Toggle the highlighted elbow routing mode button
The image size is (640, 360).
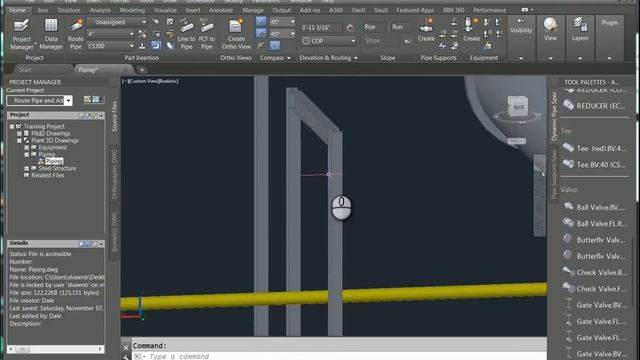pos(156,46)
